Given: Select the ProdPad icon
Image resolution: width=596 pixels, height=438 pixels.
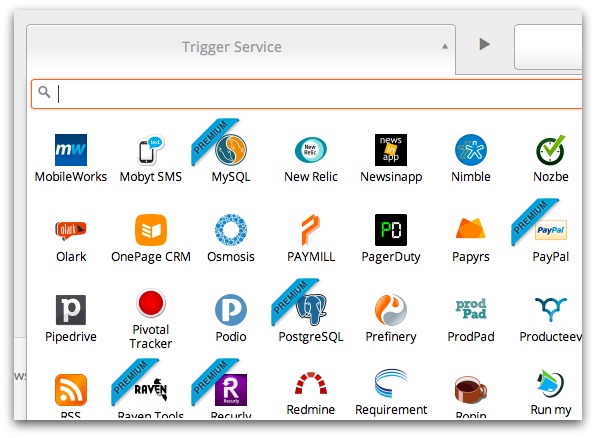Looking at the screenshot, I should coord(471,309).
